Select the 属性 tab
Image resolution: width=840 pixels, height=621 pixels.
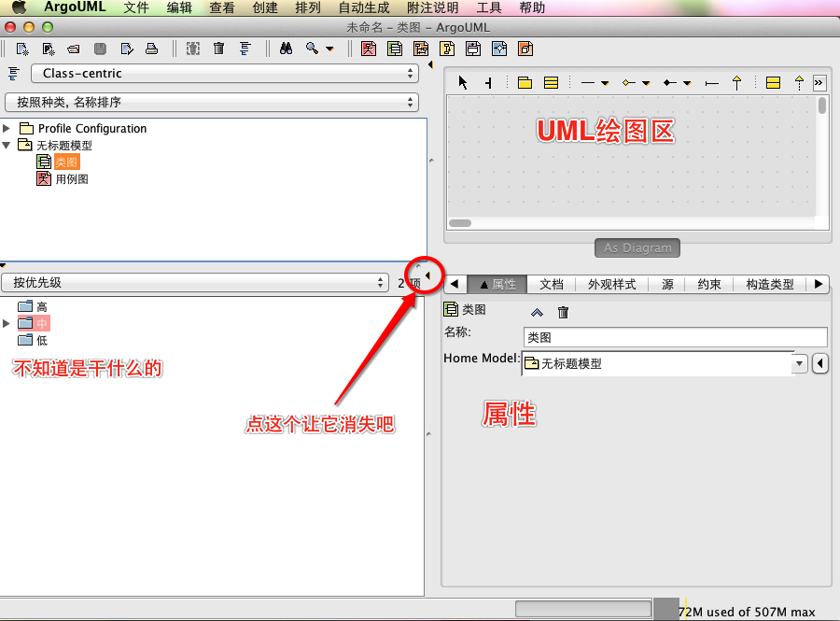coord(497,284)
